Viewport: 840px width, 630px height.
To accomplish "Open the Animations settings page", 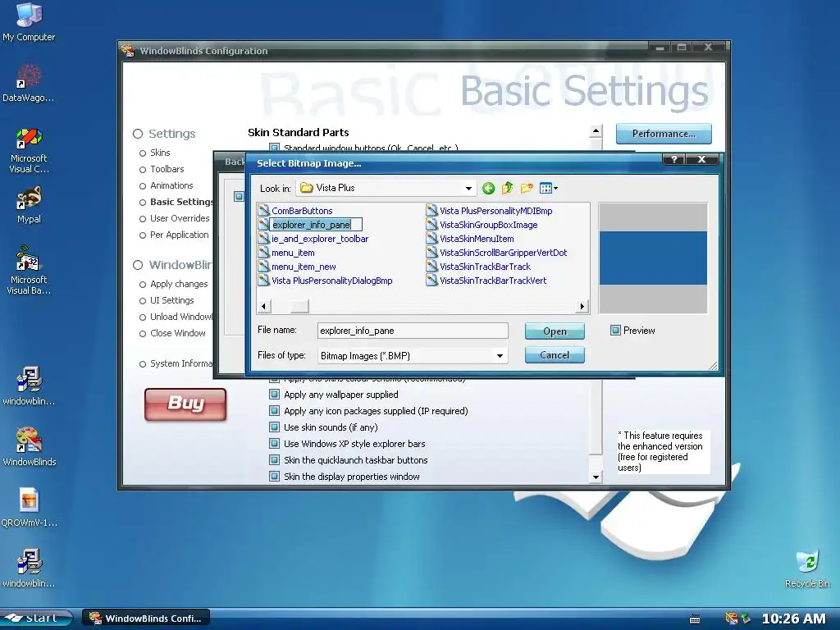I will click(171, 185).
